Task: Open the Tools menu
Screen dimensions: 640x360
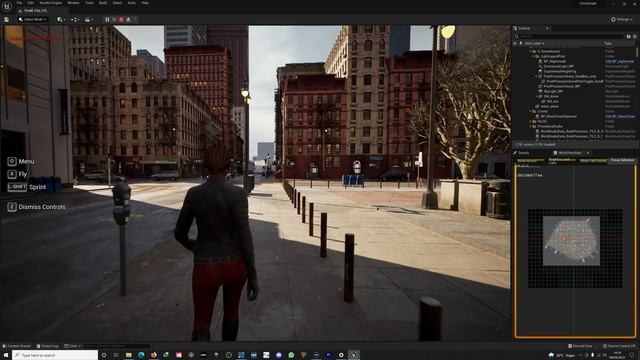Action: 89,3
